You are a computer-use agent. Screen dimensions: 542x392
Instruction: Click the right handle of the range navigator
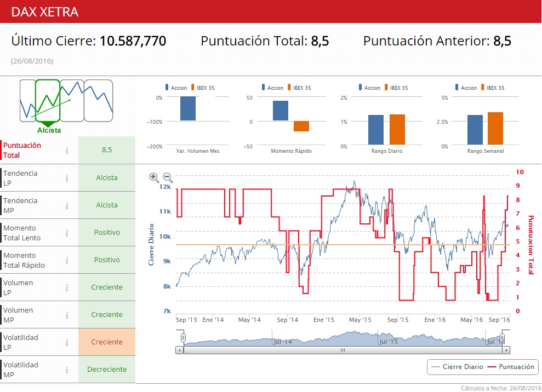(502, 337)
